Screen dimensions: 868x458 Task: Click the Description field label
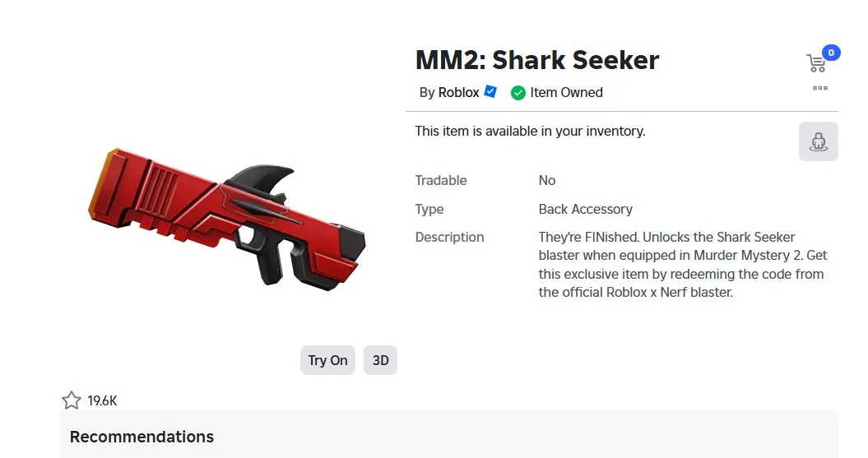449,237
